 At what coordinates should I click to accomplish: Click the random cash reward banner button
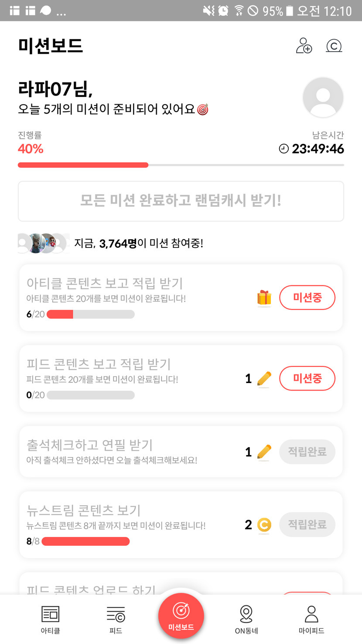181,201
